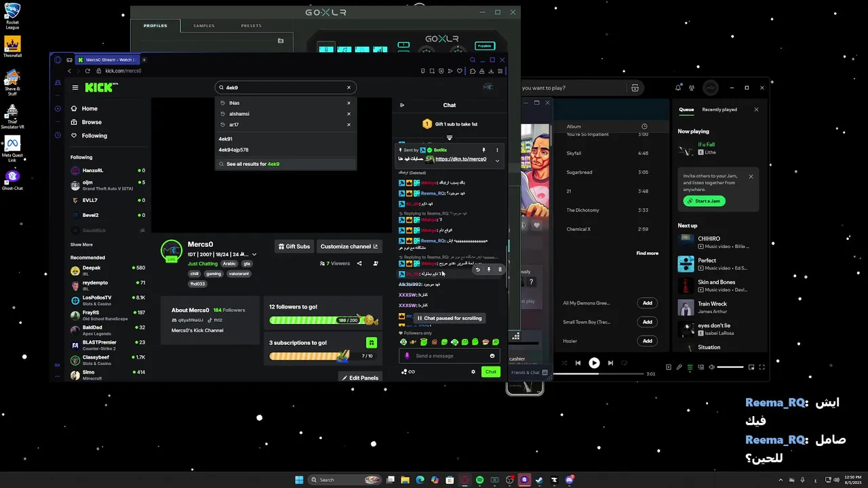Open the Windows Start menu

tap(299, 480)
